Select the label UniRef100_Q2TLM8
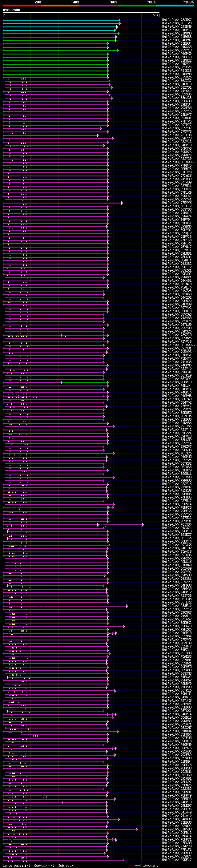Viewport: 197px width, 868px height. point(177,135)
